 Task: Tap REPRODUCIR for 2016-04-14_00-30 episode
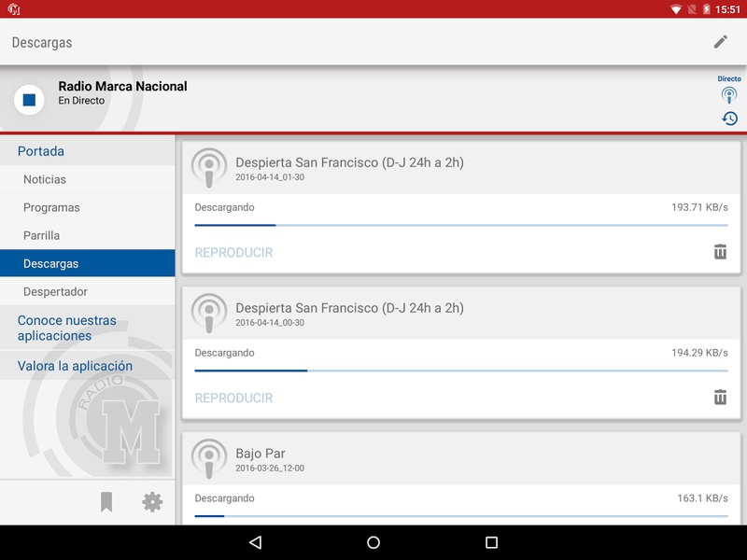pos(234,398)
